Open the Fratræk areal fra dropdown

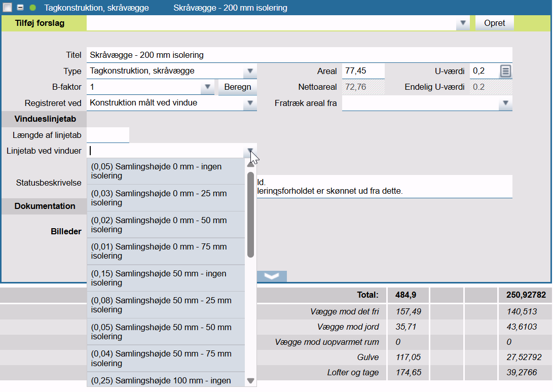tap(505, 103)
